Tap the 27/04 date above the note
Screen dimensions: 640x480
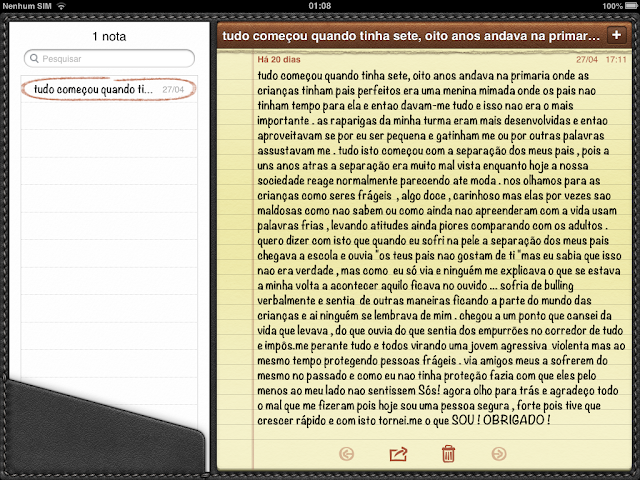(587, 60)
